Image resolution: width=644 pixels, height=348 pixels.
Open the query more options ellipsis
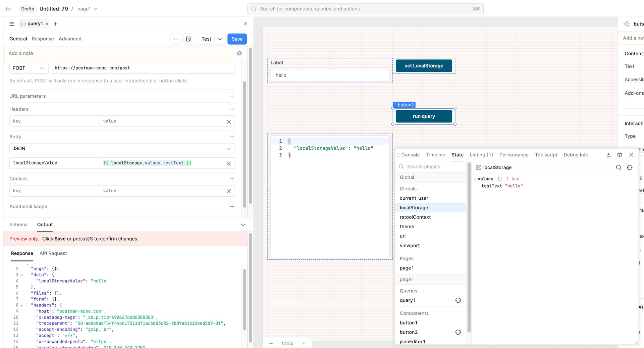(176, 39)
